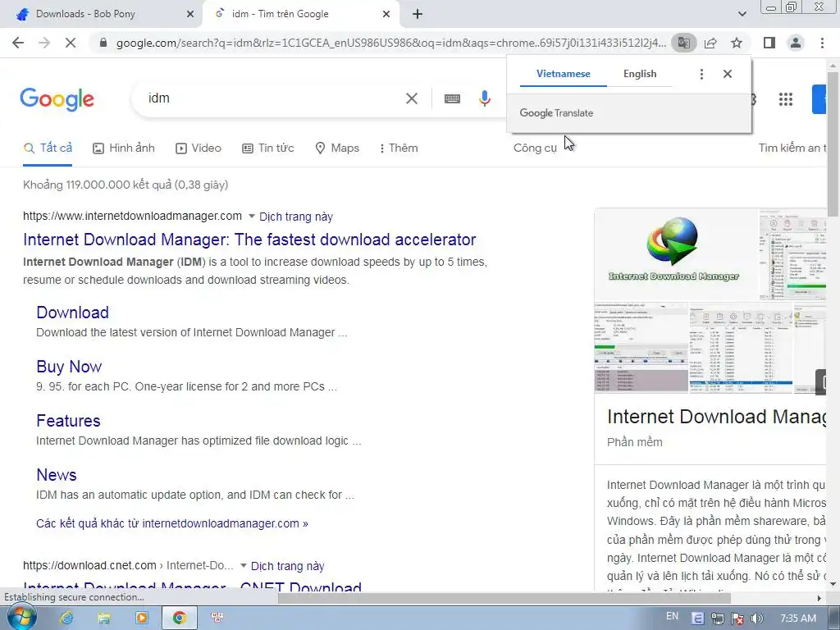Viewport: 840px width, 630px height.
Task: Switch to Maps results
Action: pos(337,148)
